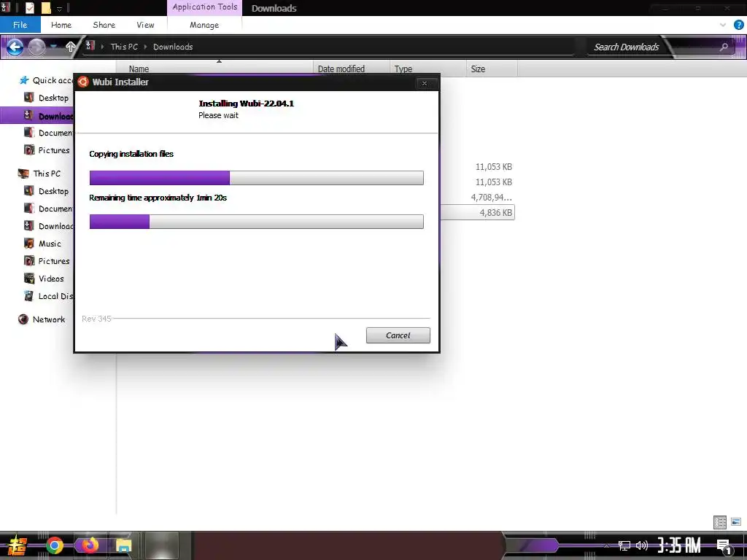Go up one folder level

[71, 47]
